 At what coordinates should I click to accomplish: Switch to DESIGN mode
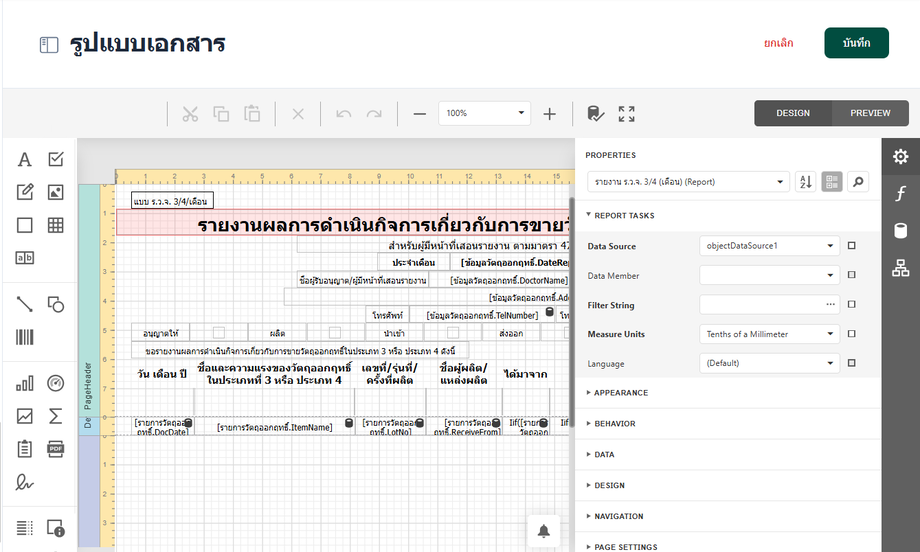coord(793,113)
